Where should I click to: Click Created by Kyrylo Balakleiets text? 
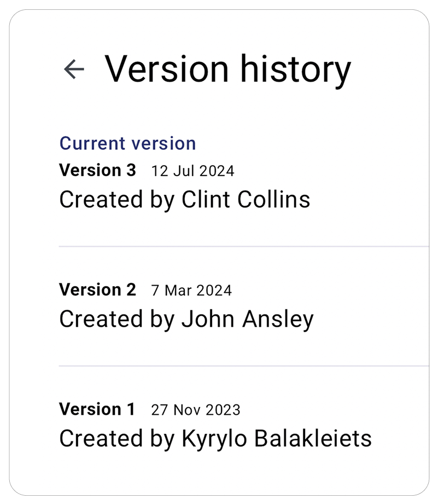click(215, 438)
